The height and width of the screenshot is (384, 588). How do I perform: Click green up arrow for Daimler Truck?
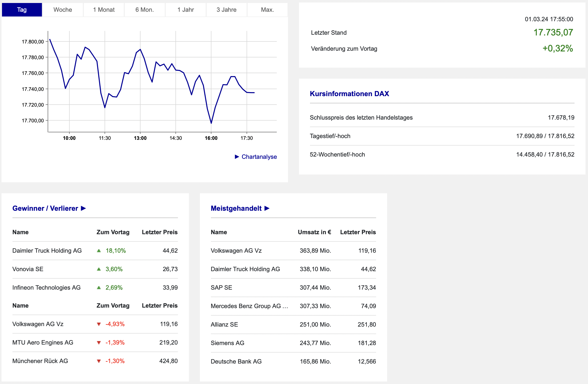99,251
